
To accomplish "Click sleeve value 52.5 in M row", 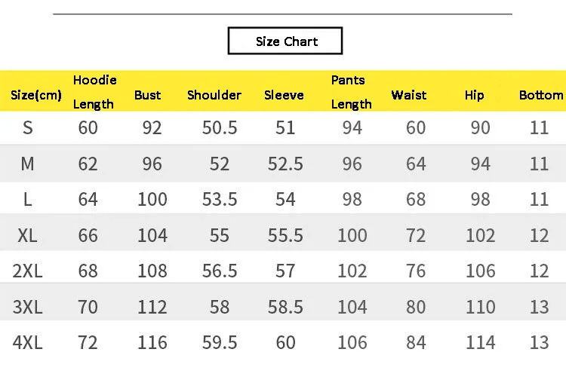I will click(x=285, y=164).
